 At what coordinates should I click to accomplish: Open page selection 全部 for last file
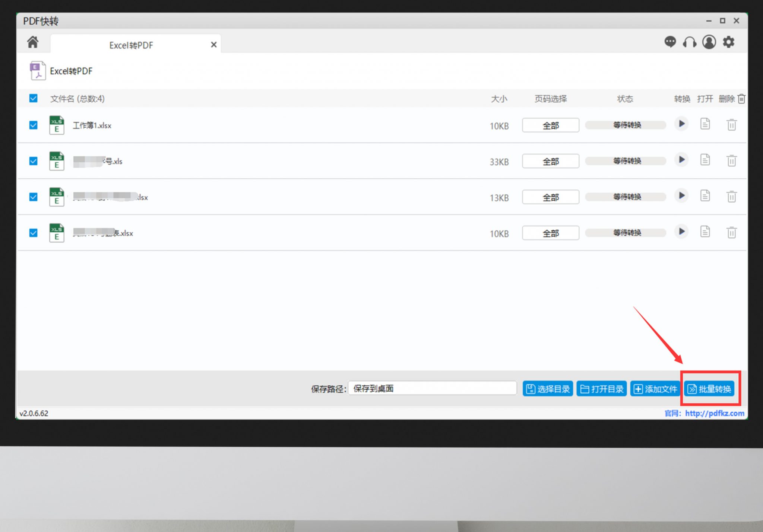pyautogui.click(x=550, y=233)
